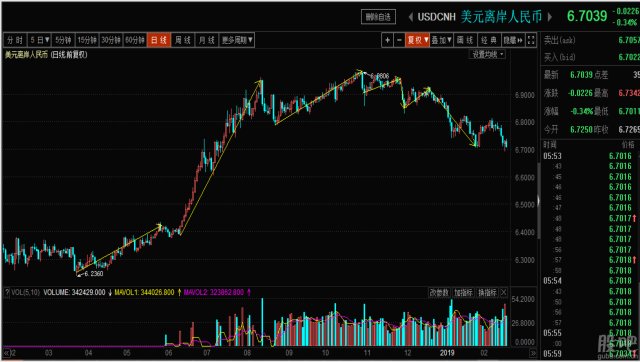
Task: Click MAVOL1: 344026.800 readout
Action: [x=144, y=292]
